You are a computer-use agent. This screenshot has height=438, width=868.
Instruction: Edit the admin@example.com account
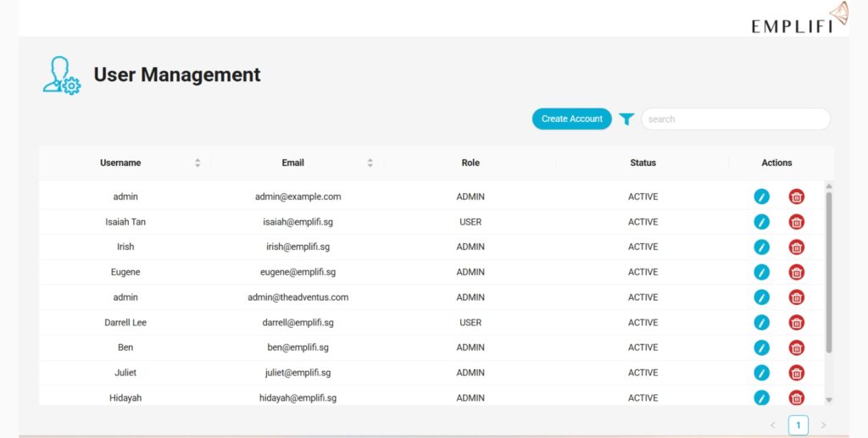761,197
